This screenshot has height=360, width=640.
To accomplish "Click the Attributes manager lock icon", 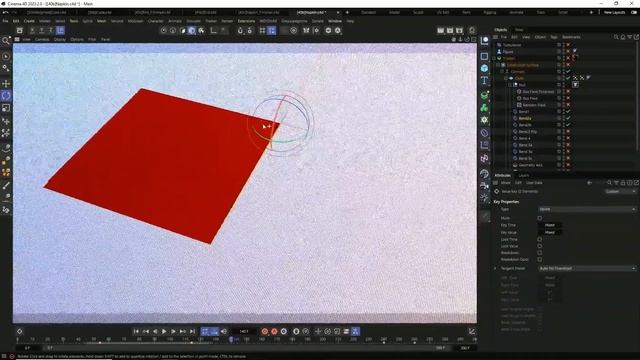I will point(623,183).
